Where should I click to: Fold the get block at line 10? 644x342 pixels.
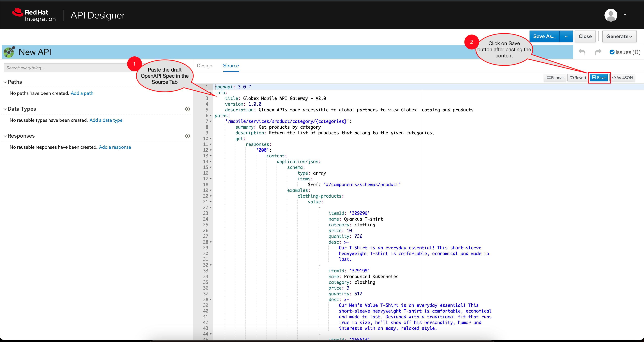pyautogui.click(x=210, y=138)
